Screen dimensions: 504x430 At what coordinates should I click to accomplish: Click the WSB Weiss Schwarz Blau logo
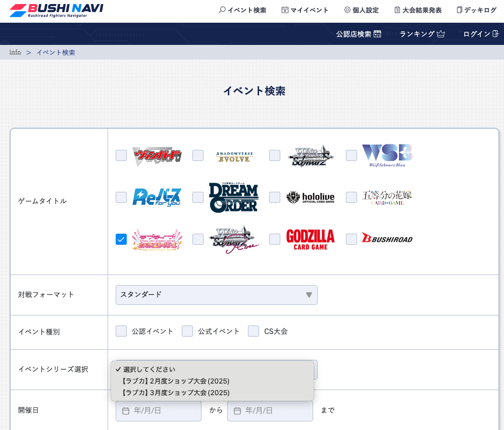(x=387, y=155)
